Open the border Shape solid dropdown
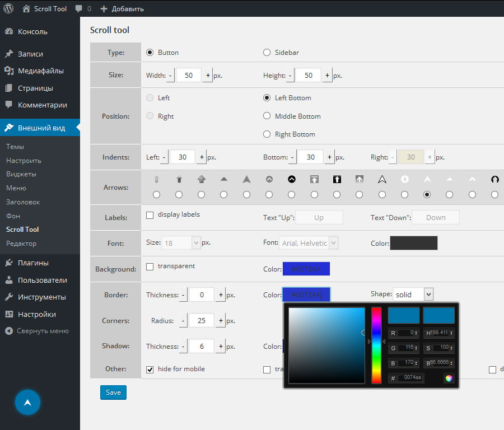The height and width of the screenshot is (430, 504). pyautogui.click(x=413, y=295)
